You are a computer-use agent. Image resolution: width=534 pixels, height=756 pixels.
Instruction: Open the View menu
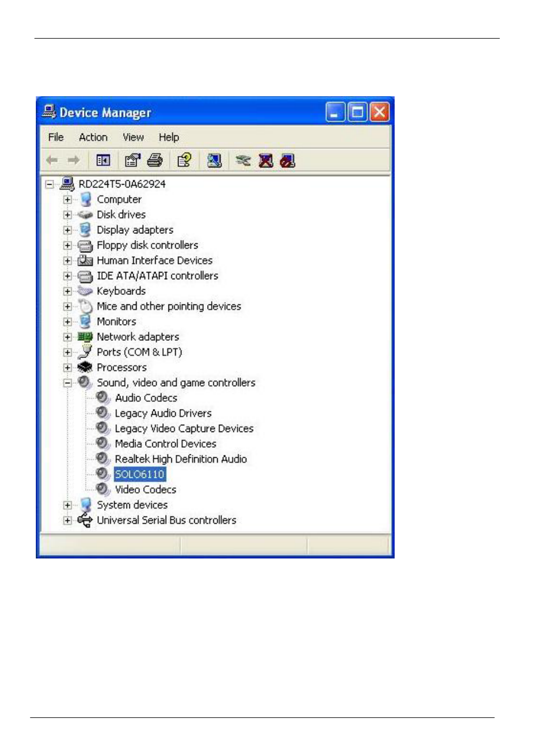(133, 137)
